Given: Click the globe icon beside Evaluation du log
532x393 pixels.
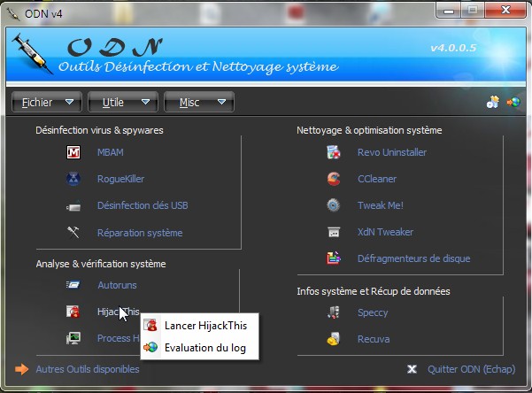Looking at the screenshot, I should (150, 347).
